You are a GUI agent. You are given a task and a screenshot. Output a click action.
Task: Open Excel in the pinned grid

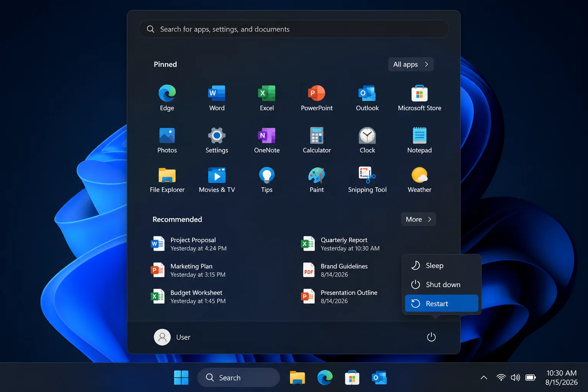coord(267,98)
